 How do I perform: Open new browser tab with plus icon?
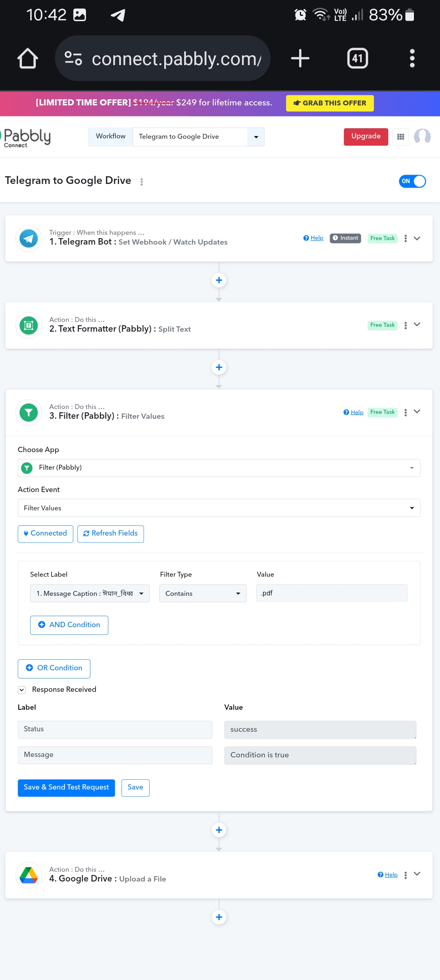(x=300, y=58)
